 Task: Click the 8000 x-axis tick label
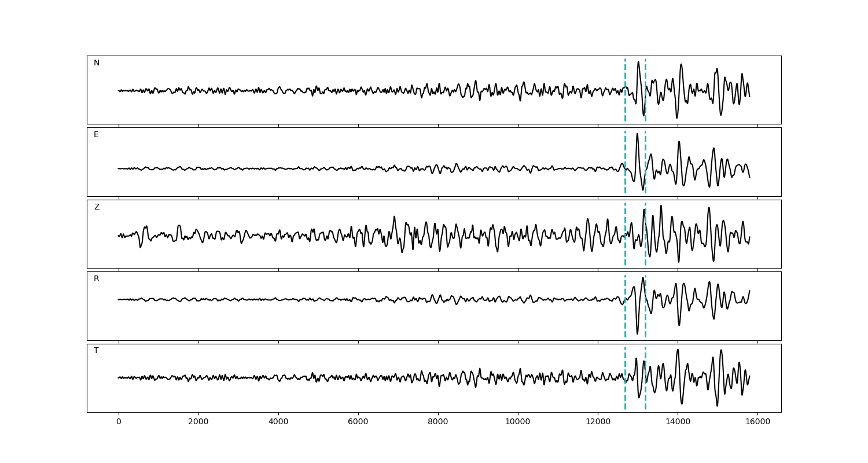(438, 422)
